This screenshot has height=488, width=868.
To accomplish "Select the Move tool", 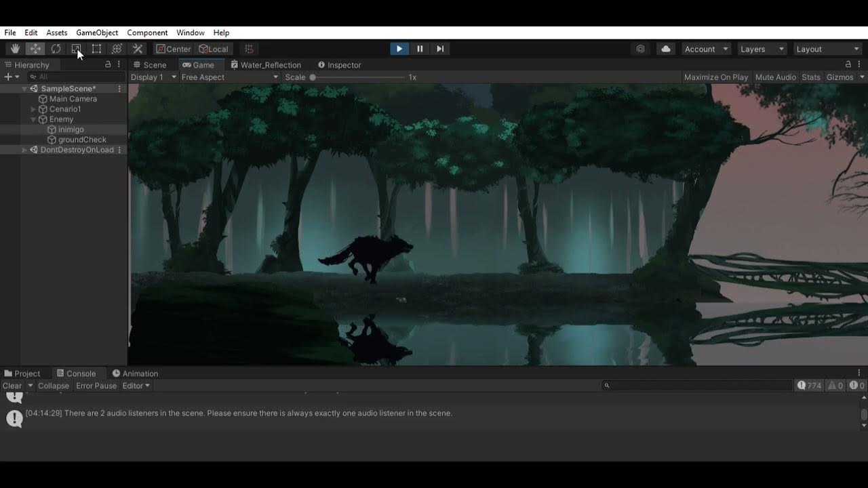I will point(35,49).
